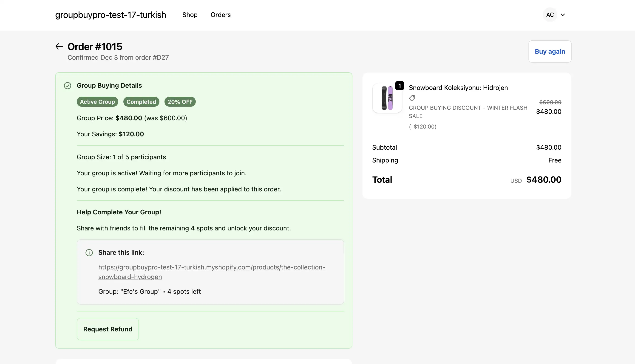Click the 20% OFF badge
This screenshot has height=364, width=635.
180,101
